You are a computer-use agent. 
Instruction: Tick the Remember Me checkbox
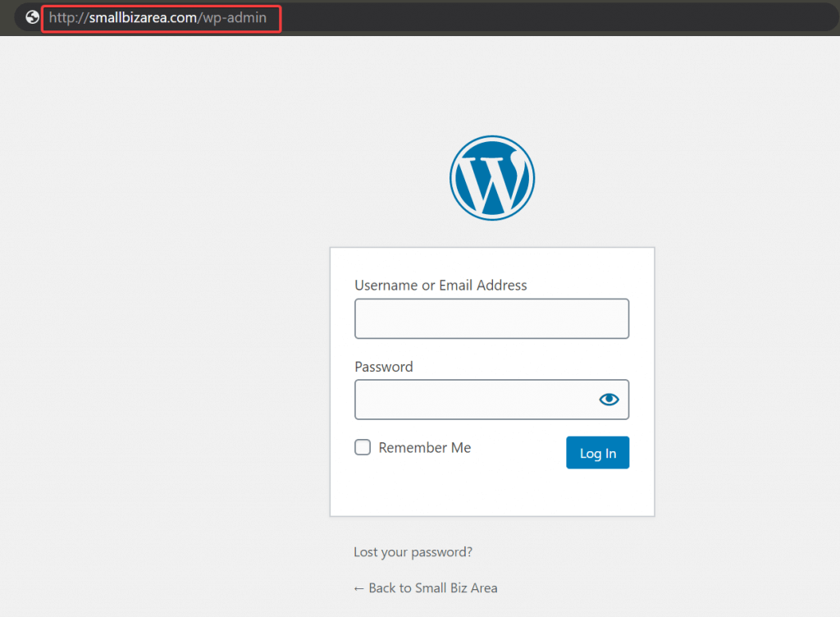pos(363,447)
